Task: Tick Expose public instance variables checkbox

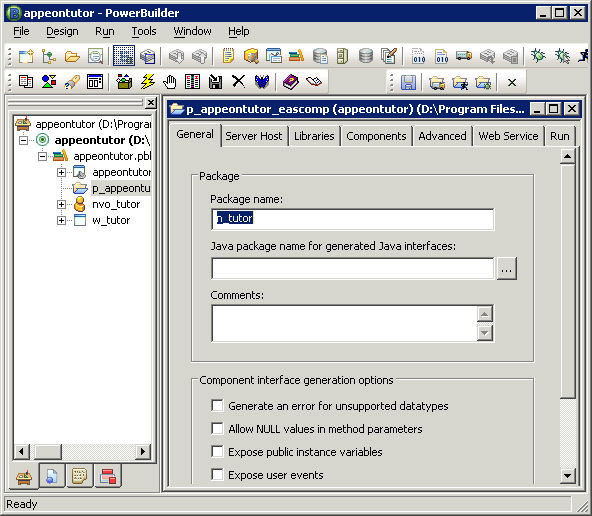Action: [217, 452]
